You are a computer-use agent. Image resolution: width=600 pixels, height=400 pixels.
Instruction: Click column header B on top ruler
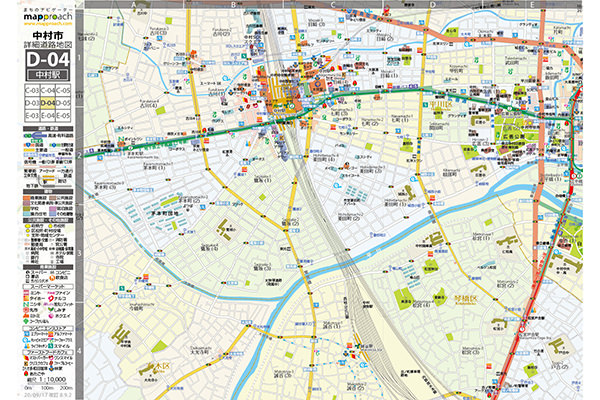(x=233, y=5)
